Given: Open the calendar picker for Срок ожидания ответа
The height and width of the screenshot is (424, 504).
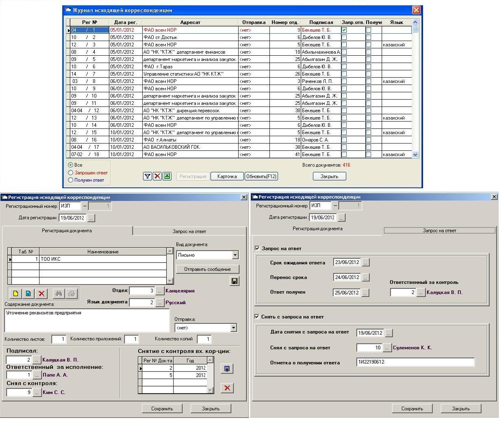Looking at the screenshot, I should (365, 263).
